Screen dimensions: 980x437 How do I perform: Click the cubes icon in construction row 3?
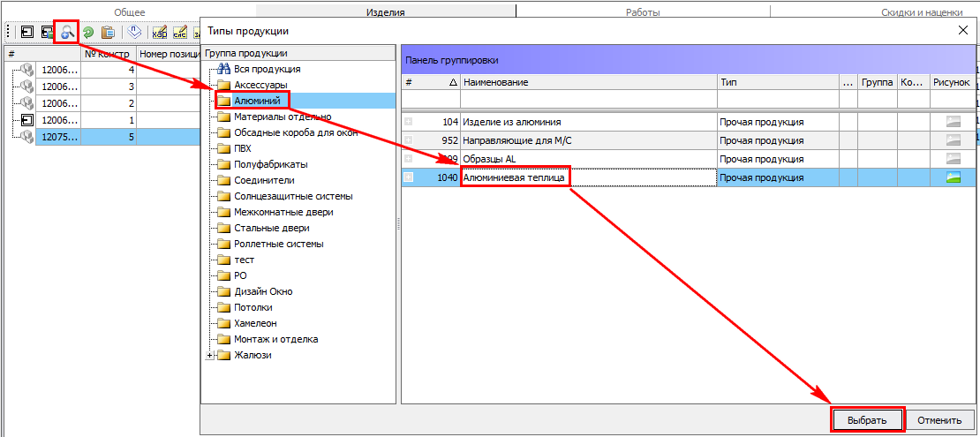[26, 87]
